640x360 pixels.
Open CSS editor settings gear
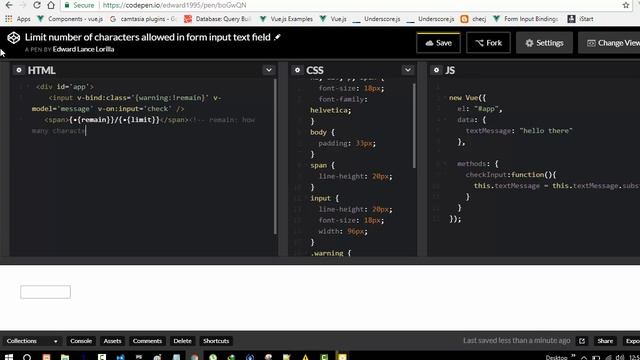[x=297, y=70]
